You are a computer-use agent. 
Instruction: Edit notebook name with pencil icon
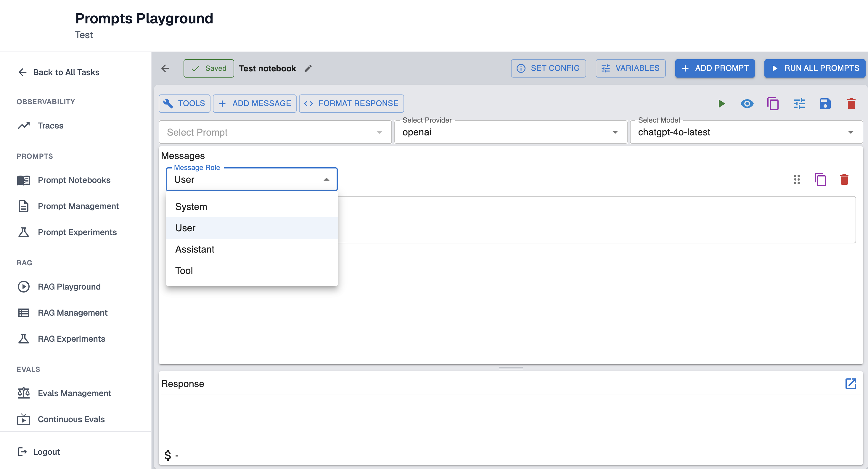(x=308, y=68)
